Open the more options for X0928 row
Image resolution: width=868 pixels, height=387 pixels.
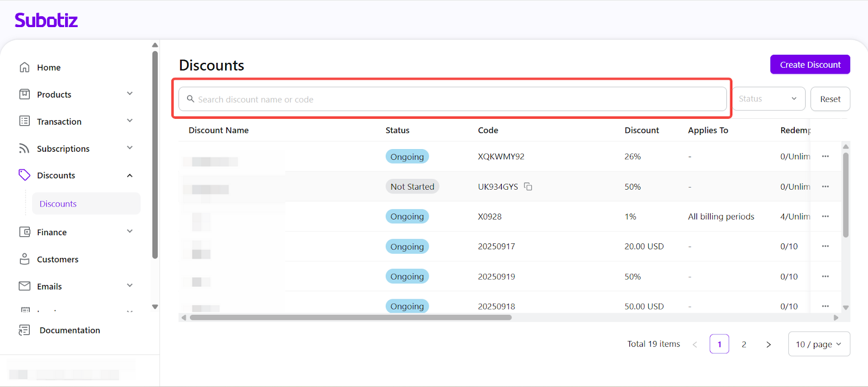pos(825,216)
